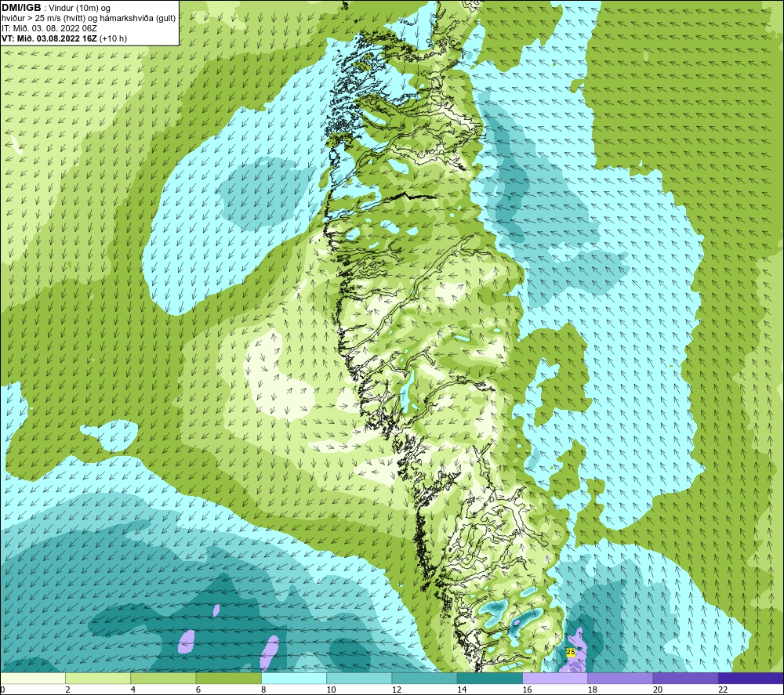Click the scale number "22"
This screenshot has height=695, width=784.
[x=723, y=690]
